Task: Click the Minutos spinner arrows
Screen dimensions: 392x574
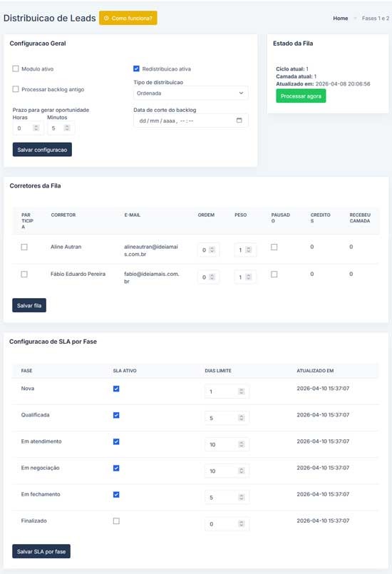Action: coord(66,128)
